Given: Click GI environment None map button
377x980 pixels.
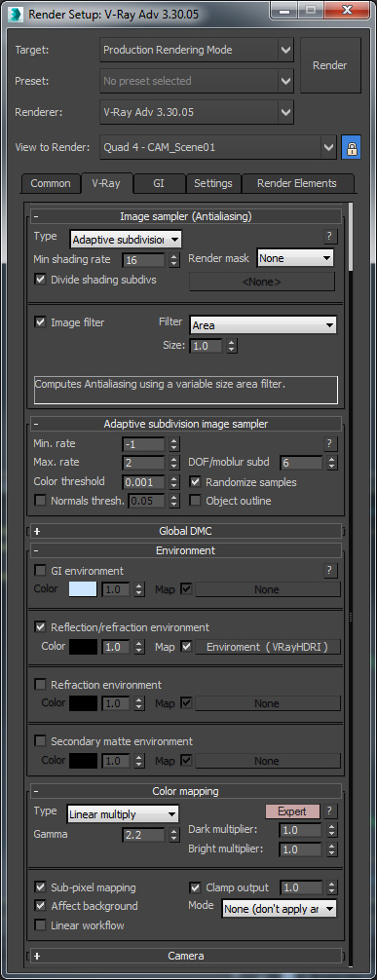Looking at the screenshot, I should point(268,589).
